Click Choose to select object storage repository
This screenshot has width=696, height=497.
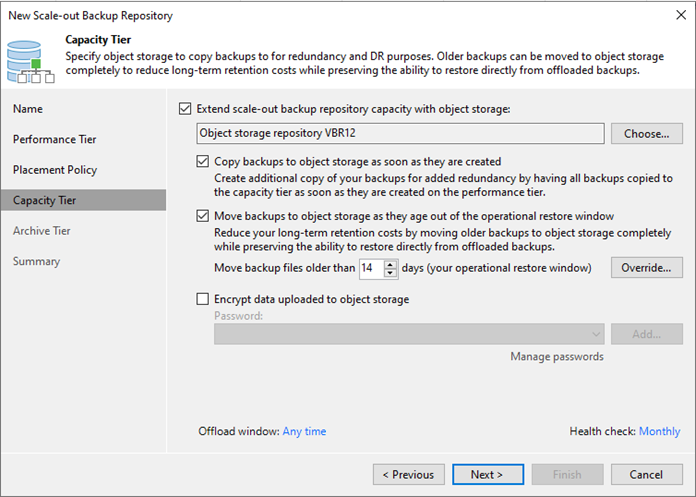[647, 134]
